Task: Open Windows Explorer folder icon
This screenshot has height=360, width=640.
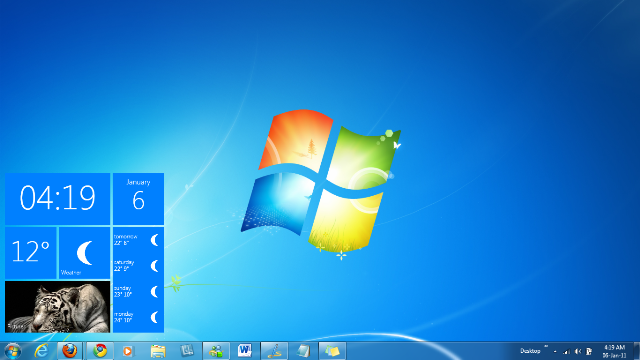Action: pos(158,351)
